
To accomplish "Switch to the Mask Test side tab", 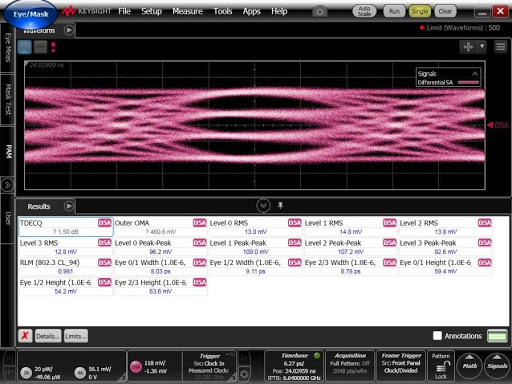I will [8, 99].
